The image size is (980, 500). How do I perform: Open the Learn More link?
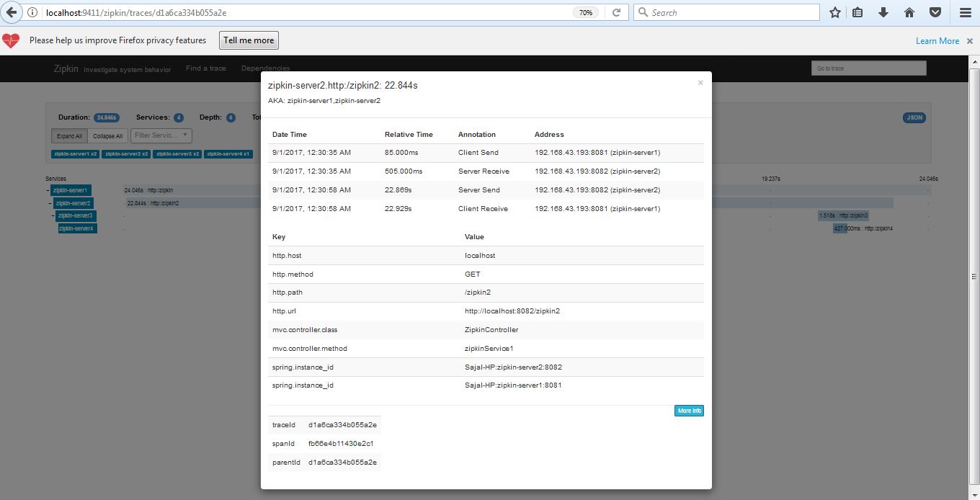(937, 41)
